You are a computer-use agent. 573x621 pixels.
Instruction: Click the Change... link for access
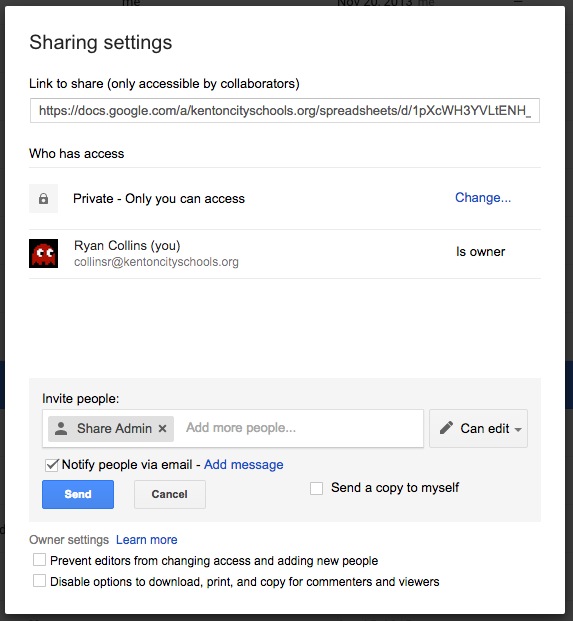click(x=483, y=198)
